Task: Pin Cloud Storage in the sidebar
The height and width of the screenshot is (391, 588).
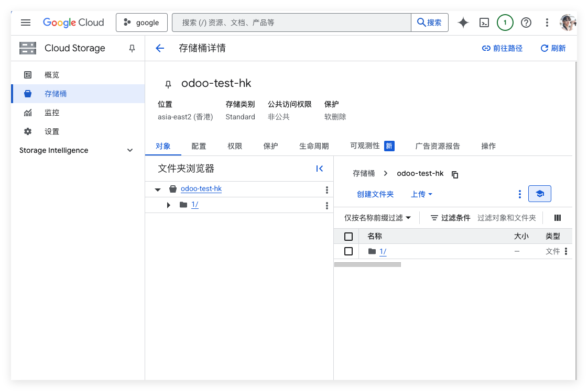Action: click(132, 48)
